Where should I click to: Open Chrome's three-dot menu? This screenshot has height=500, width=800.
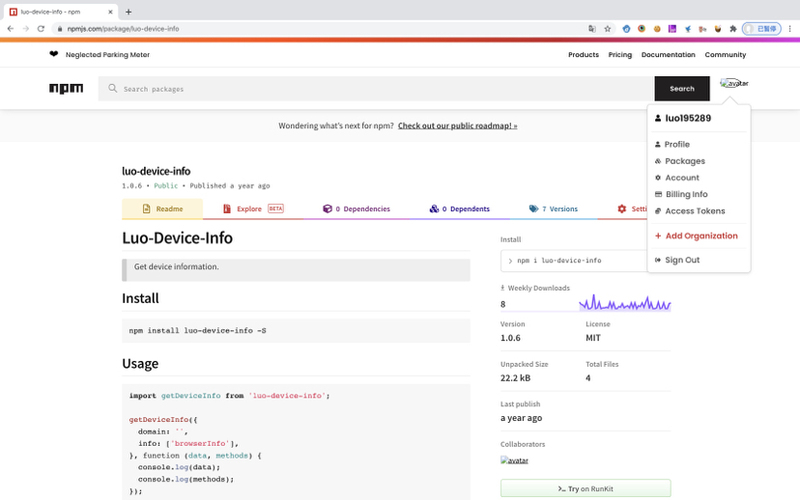pyautogui.click(x=790, y=29)
